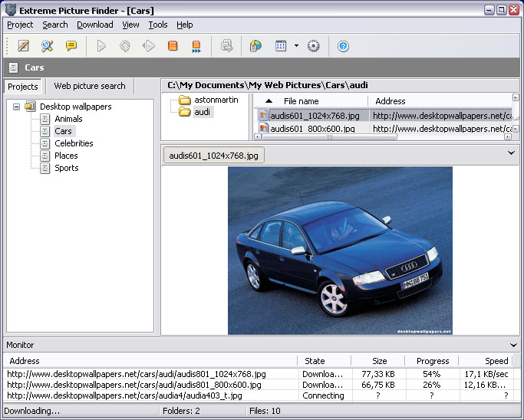Viewport: 524px width, 420px height.
Task: Open the Search menu
Action: click(x=55, y=25)
